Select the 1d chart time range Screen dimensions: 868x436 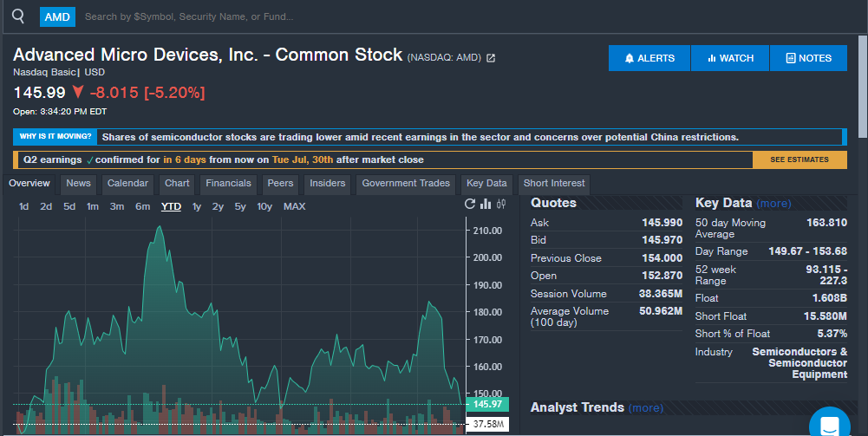coord(24,206)
